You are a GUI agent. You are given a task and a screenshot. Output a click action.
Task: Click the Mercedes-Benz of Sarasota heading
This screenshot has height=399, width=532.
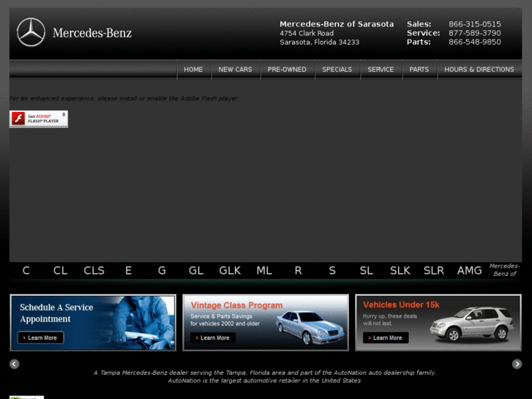[x=337, y=24]
